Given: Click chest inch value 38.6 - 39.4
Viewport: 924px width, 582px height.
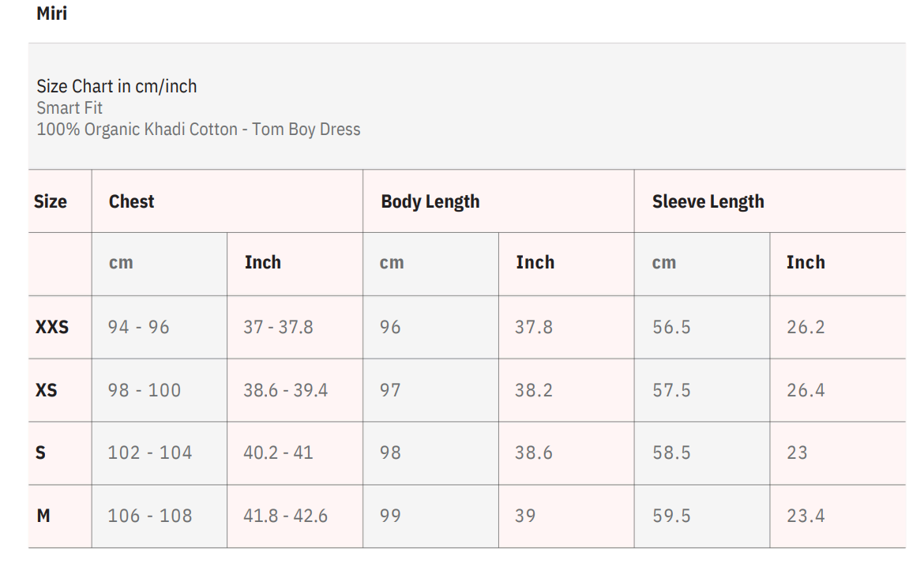Looking at the screenshot, I should point(286,390).
